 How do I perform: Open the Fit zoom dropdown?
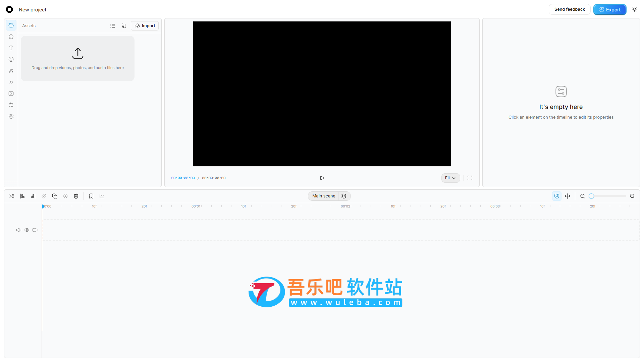point(450,178)
